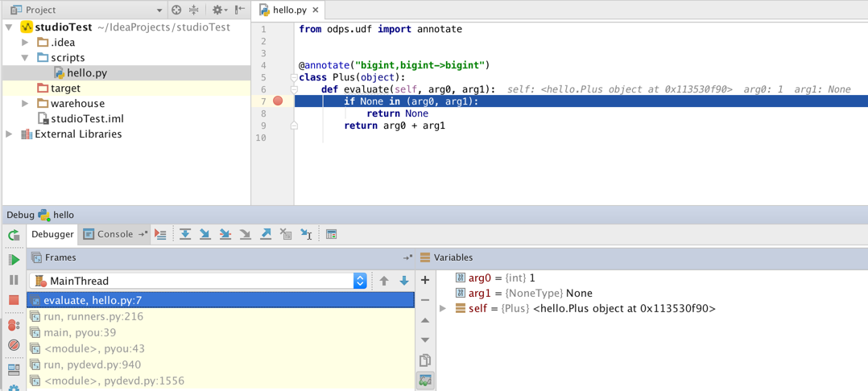This screenshot has width=868, height=391.
Task: Stop the debug session
Action: 14,300
